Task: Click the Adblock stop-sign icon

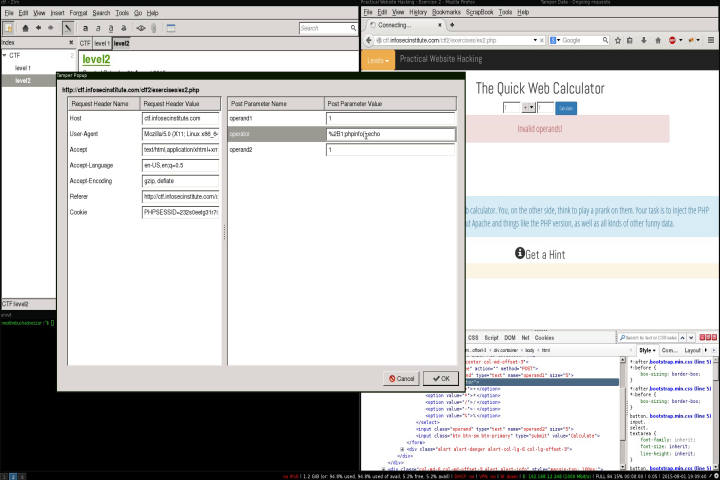Action: (x=672, y=40)
